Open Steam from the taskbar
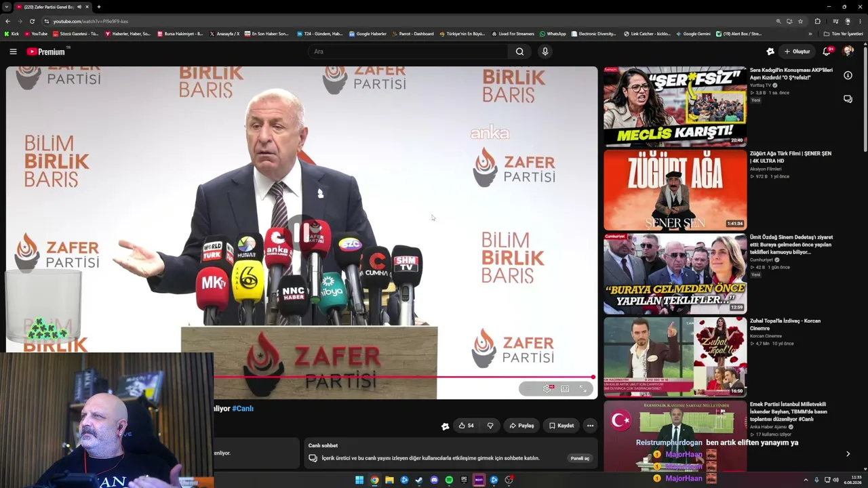The width and height of the screenshot is (868, 488). pyautogui.click(x=419, y=480)
